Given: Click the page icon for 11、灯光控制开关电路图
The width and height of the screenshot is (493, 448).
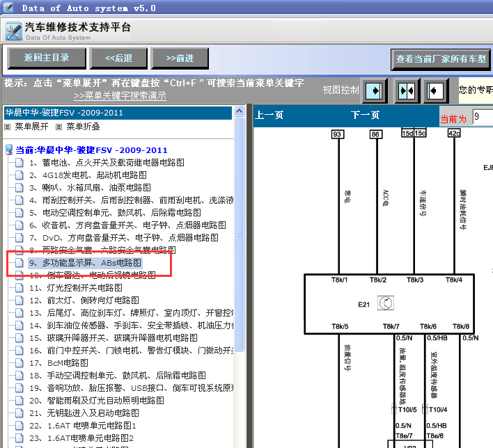Looking at the screenshot, I should pos(19,288).
